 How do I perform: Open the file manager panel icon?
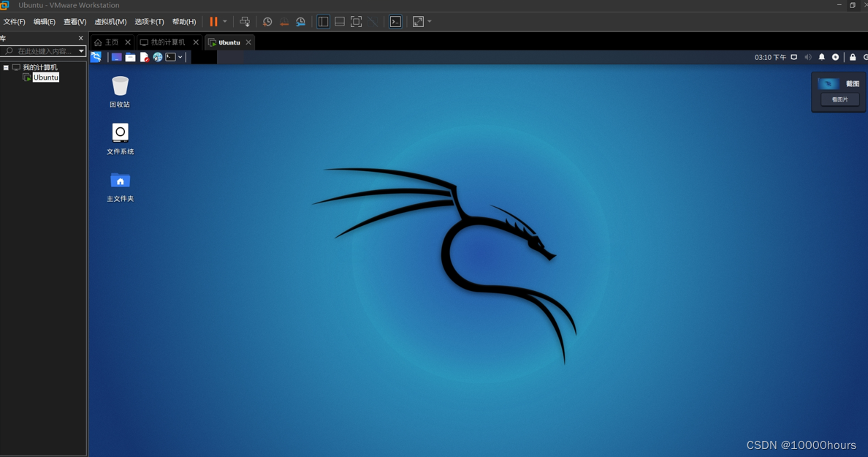click(130, 57)
